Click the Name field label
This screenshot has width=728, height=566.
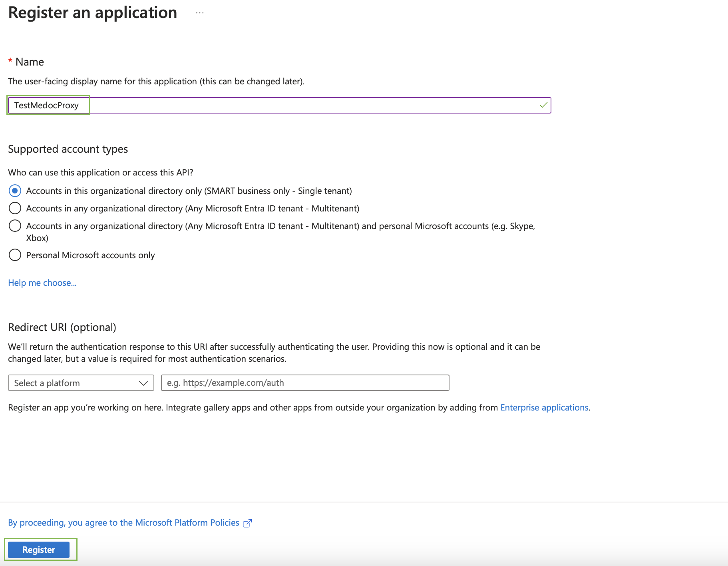point(30,62)
